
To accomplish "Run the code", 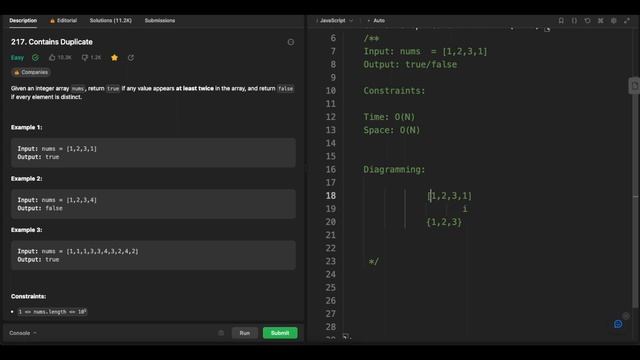I will pyautogui.click(x=244, y=333).
